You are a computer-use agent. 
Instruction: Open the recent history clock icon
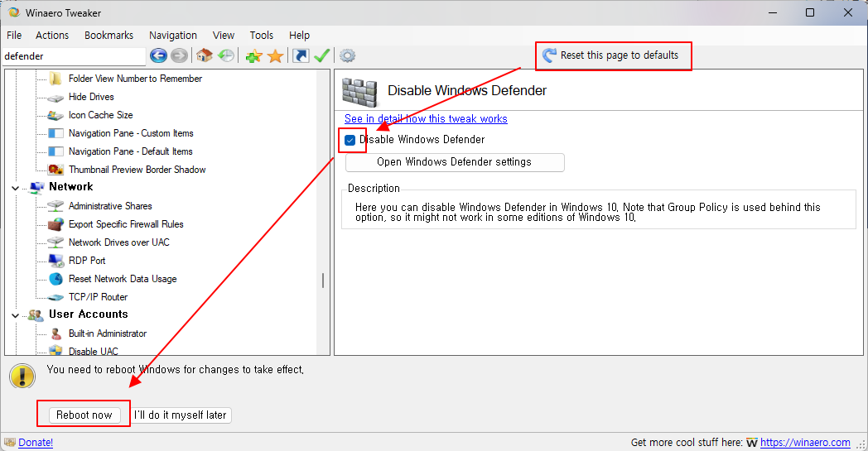pos(226,55)
